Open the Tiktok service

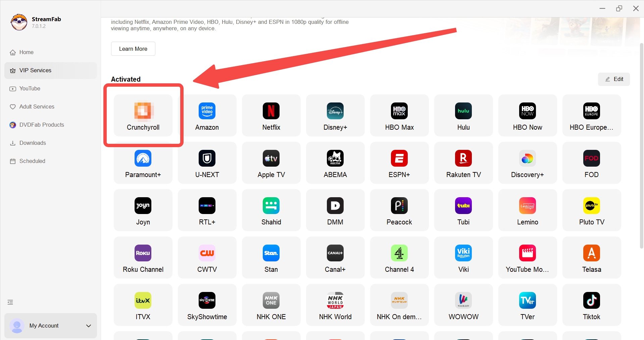[x=591, y=305]
